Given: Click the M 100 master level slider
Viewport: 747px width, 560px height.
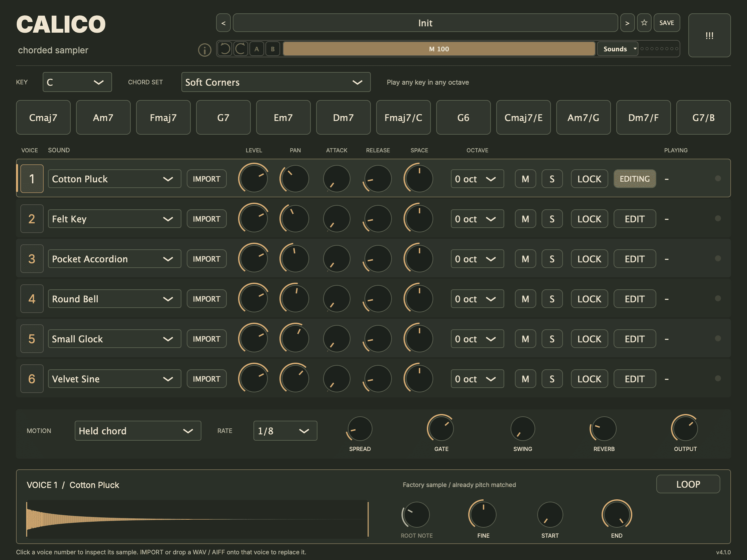Looking at the screenshot, I should pos(439,49).
